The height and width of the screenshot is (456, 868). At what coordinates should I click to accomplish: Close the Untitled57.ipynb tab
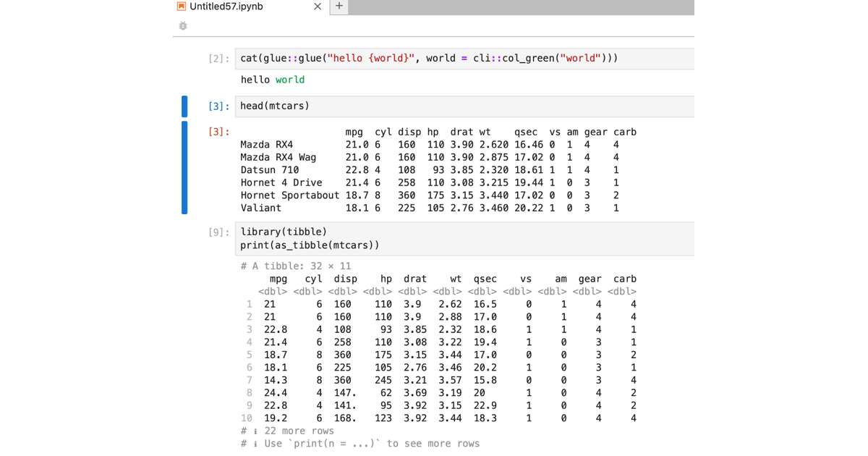[x=318, y=7]
